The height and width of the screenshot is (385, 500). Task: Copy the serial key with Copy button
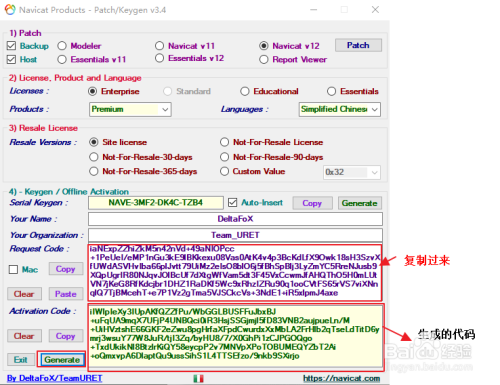pyautogui.click(x=312, y=203)
